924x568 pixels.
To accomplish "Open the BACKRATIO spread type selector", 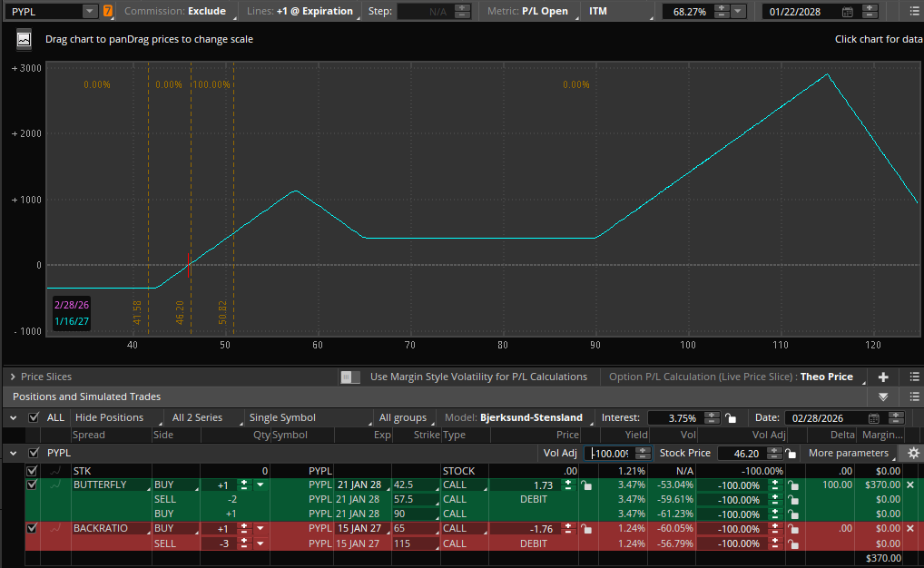I will tap(111, 528).
